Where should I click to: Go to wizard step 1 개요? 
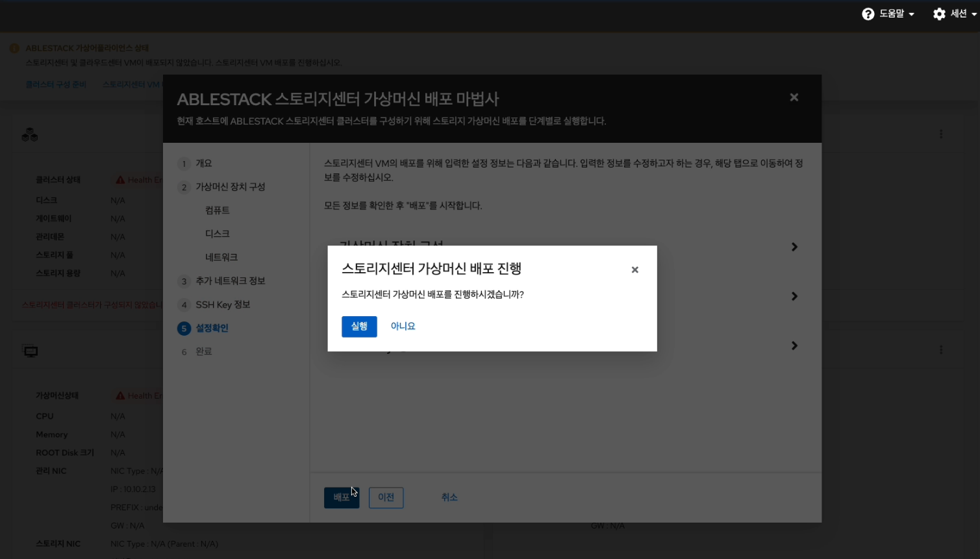204,164
